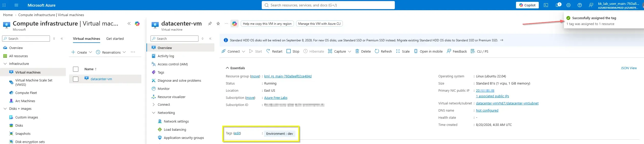Collapse the Compute infrastructure blade chevrons
This screenshot has height=144, width=644.
pos(129,23)
